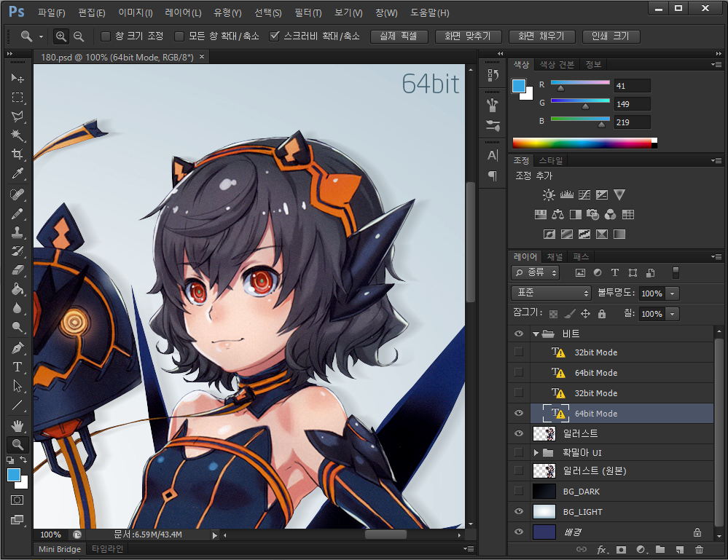Select the Line tool

point(17,405)
